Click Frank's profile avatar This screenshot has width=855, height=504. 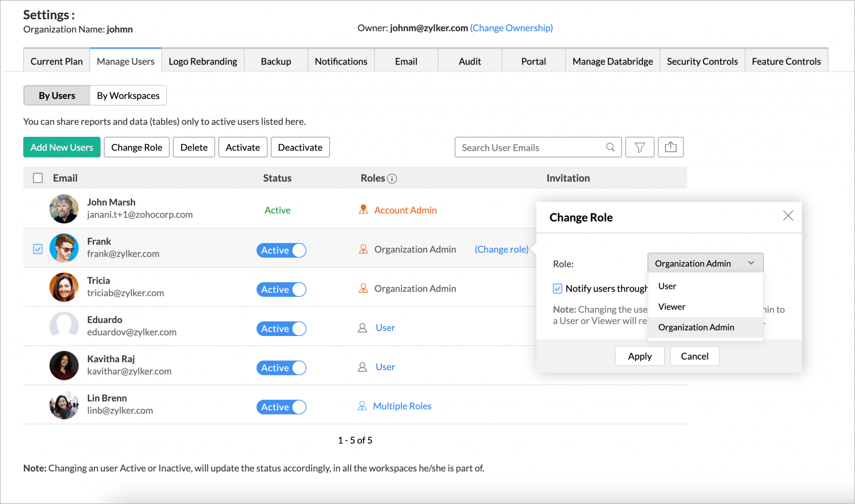[x=64, y=248]
